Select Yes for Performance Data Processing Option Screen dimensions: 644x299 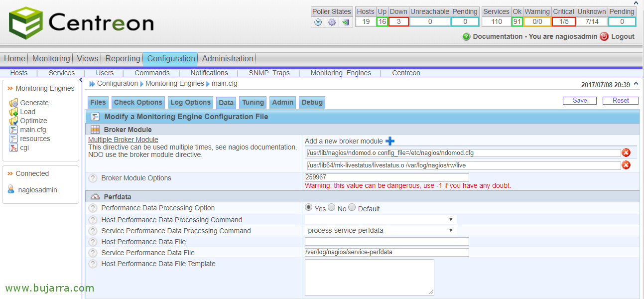[x=309, y=207]
